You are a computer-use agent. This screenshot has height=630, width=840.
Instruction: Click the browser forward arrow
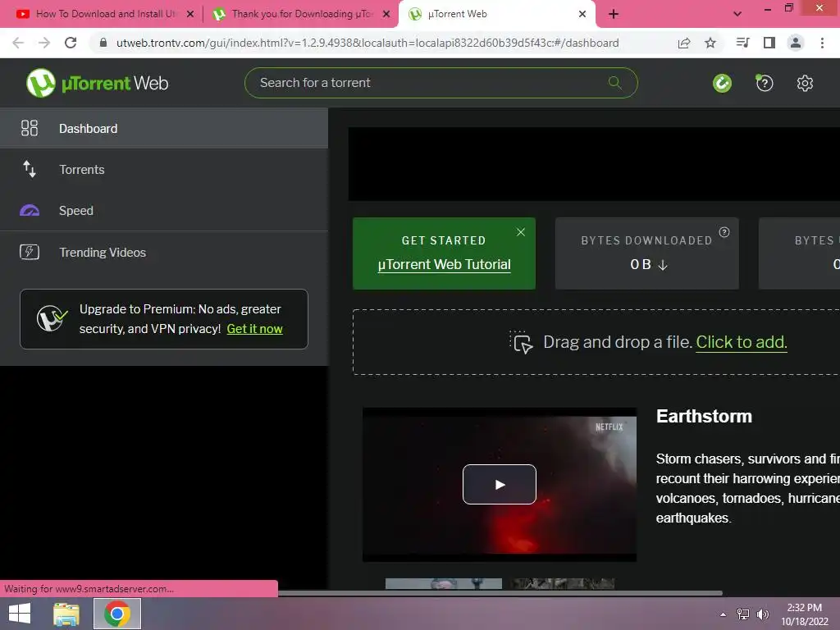[x=44, y=43]
